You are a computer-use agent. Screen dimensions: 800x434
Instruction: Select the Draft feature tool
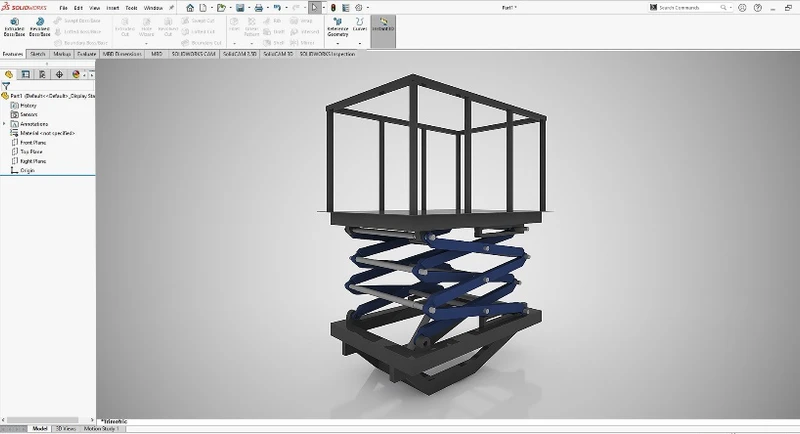(274, 32)
